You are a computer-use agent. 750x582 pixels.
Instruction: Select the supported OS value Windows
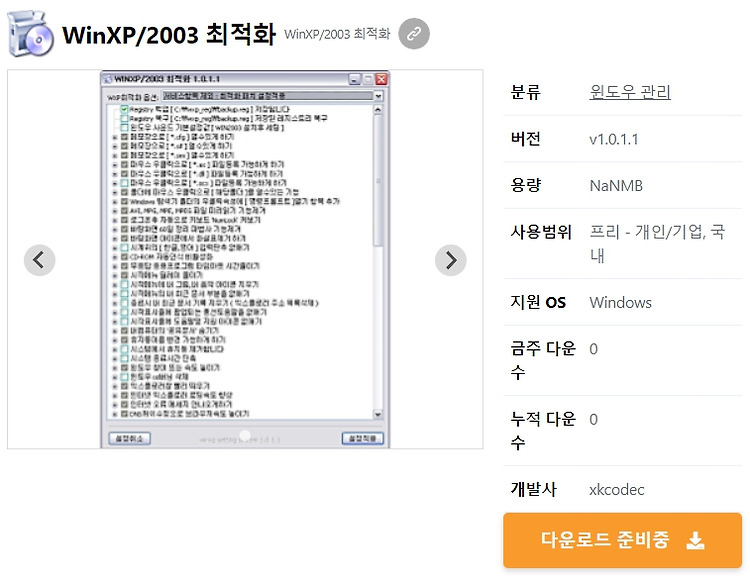(x=620, y=303)
